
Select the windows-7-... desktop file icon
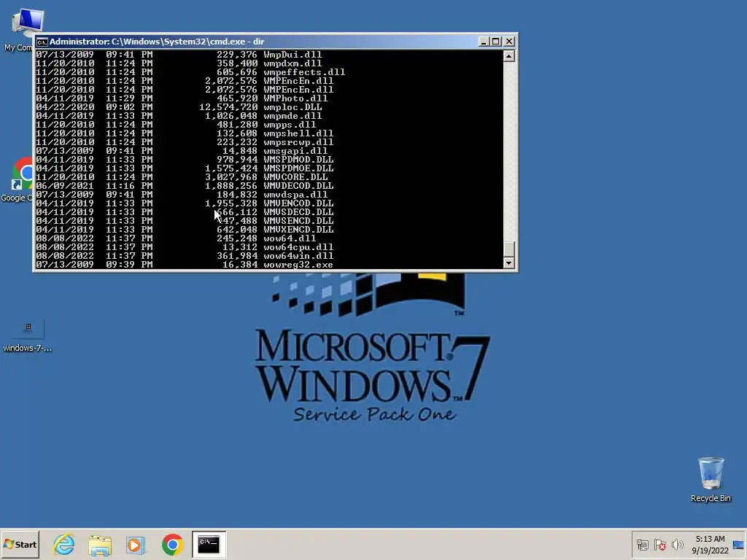(x=27, y=336)
